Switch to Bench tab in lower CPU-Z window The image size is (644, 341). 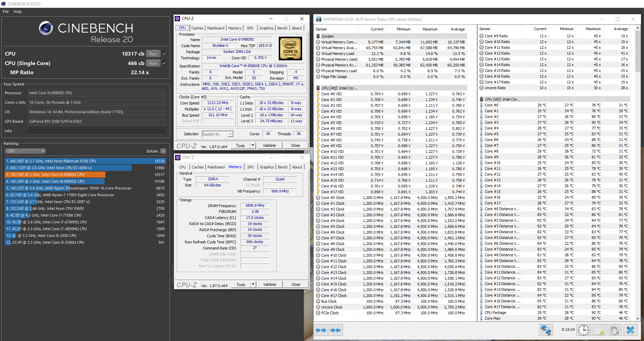tap(283, 167)
